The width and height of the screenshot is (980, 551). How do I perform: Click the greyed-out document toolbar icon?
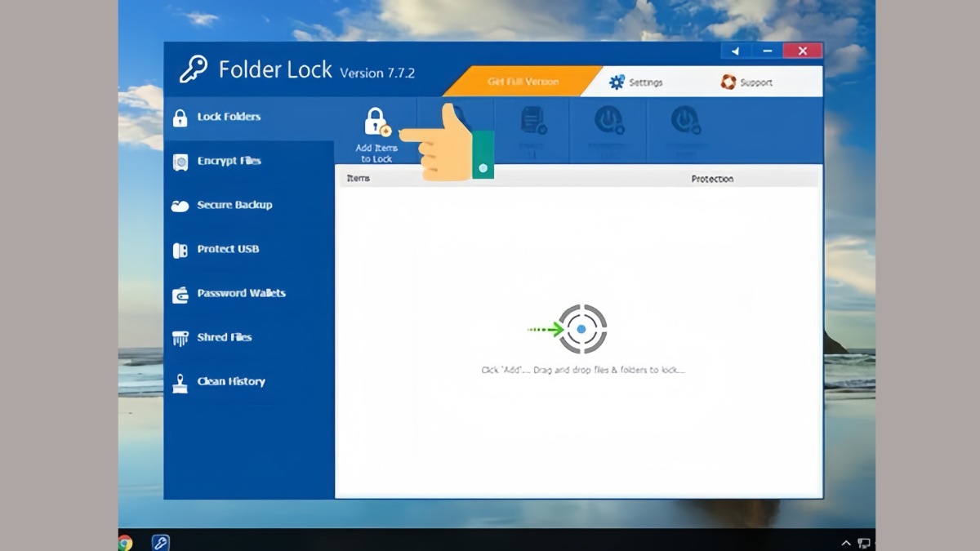(533, 121)
